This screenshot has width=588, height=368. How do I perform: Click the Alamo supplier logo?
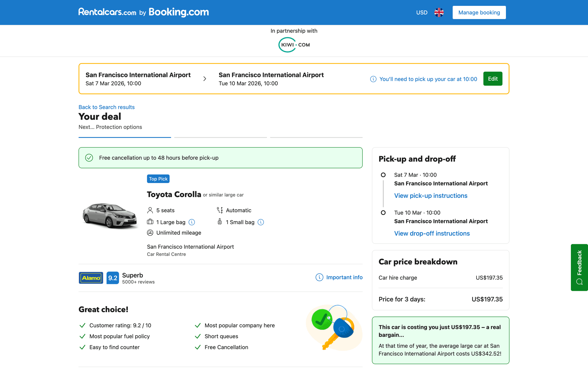tap(91, 278)
